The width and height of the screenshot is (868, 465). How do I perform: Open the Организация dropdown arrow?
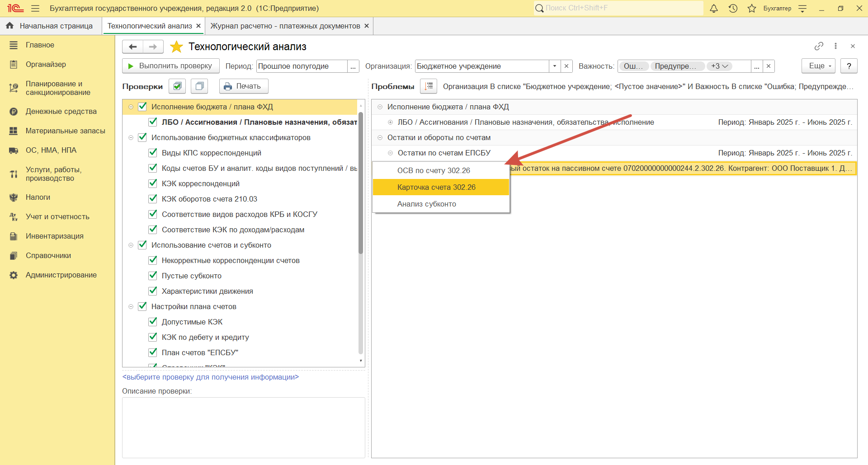[555, 66]
